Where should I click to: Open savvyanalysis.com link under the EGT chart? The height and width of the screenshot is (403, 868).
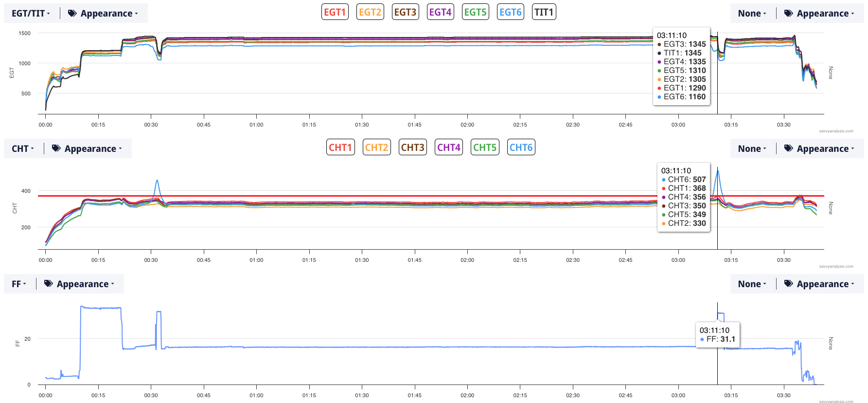(x=836, y=131)
